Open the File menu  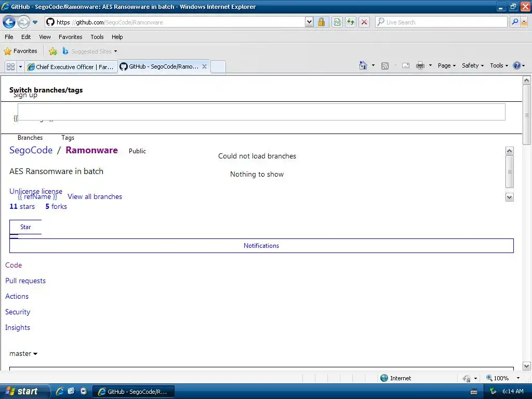pyautogui.click(x=9, y=37)
